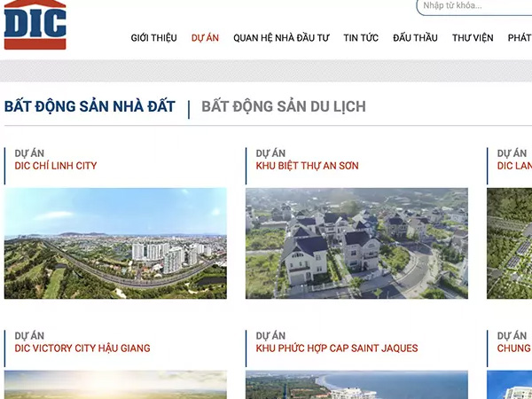Open DIC Victory City Hậu Giang link
532x399 pixels.
82,348
